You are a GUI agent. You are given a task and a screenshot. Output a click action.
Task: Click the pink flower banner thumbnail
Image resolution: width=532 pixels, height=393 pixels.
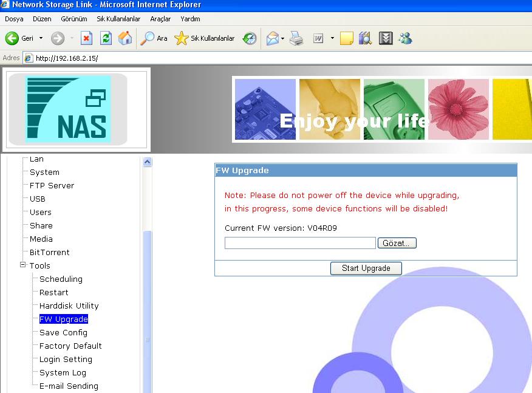pos(459,109)
